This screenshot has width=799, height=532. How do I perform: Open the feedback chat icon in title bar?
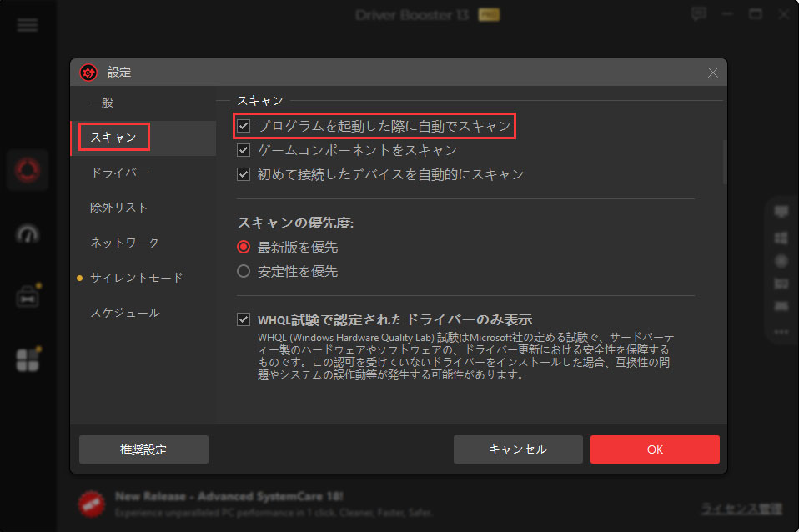pos(699,13)
